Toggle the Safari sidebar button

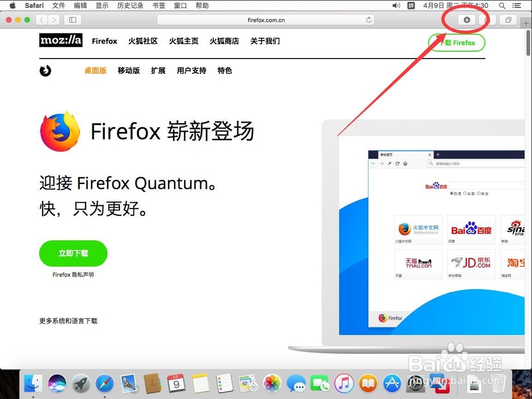(x=72, y=20)
